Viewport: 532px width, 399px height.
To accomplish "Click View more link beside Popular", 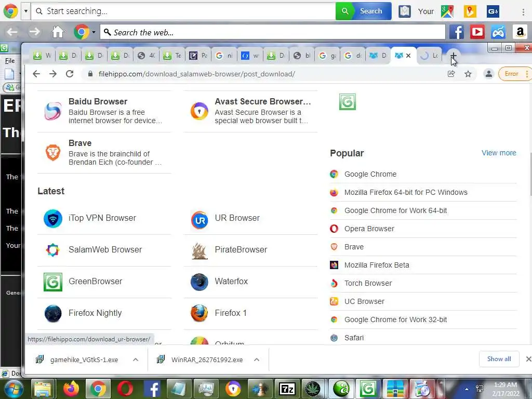I will (499, 153).
